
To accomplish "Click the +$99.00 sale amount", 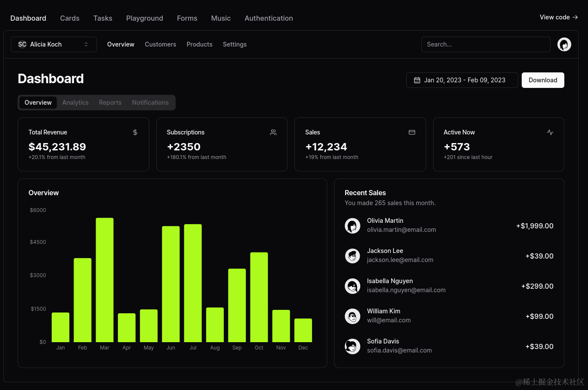I will pyautogui.click(x=539, y=316).
